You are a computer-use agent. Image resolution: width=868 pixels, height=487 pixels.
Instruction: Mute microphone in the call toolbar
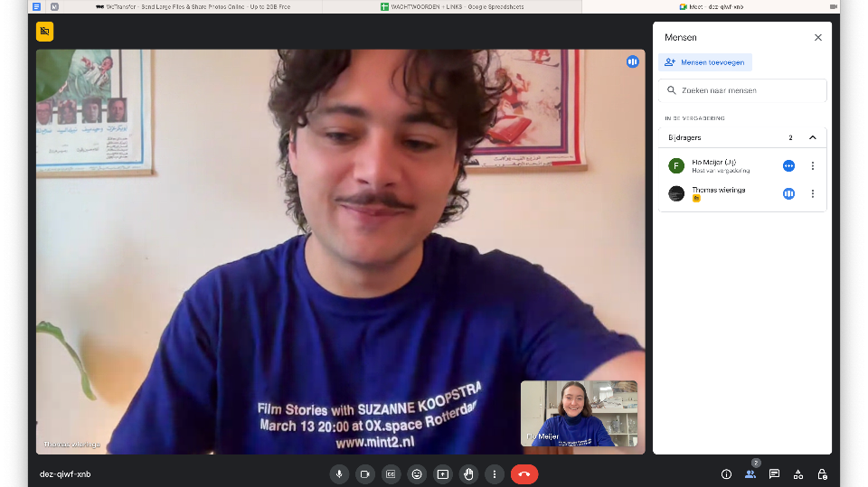tap(339, 474)
